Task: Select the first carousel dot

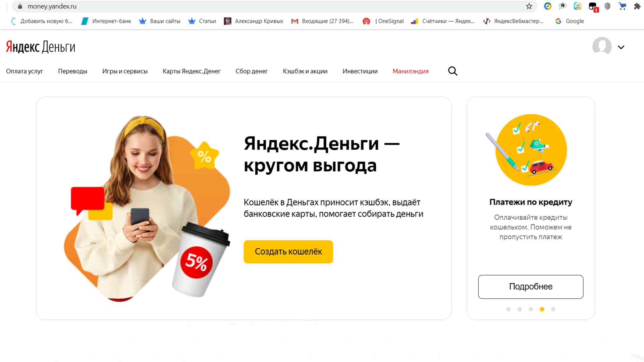Action: click(508, 309)
